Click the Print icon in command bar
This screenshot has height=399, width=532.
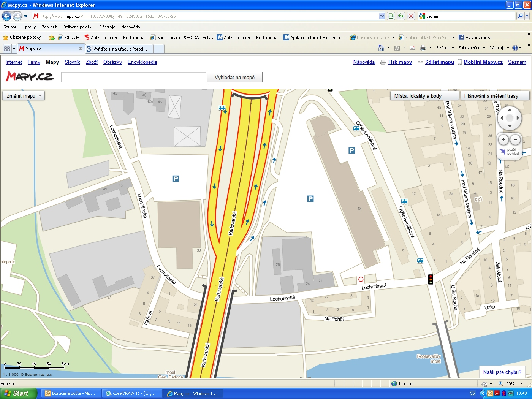(x=423, y=48)
